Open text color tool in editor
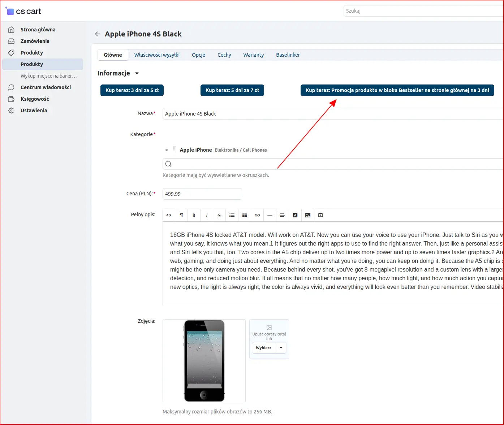This screenshot has height=425, width=504. click(x=295, y=215)
